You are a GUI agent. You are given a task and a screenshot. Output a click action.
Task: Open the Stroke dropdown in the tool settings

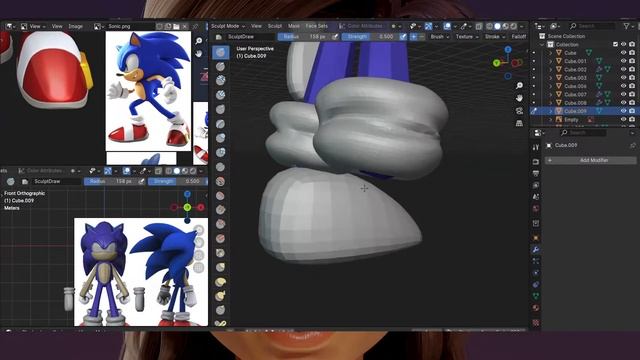click(x=494, y=36)
